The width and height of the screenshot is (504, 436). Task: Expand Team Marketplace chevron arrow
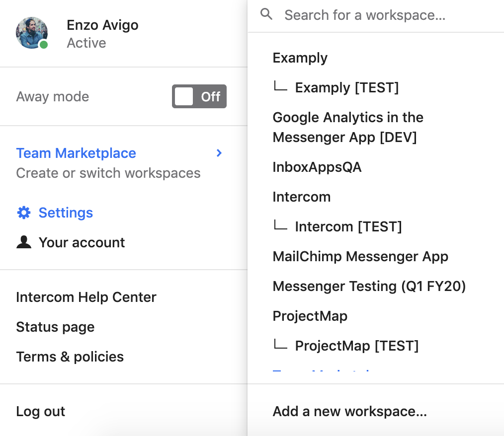(x=219, y=153)
